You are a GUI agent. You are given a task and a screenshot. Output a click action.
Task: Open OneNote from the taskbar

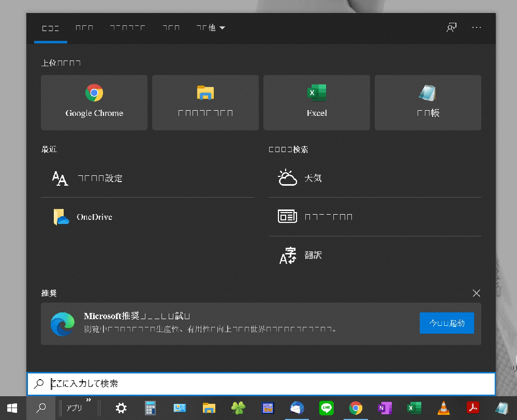385,408
